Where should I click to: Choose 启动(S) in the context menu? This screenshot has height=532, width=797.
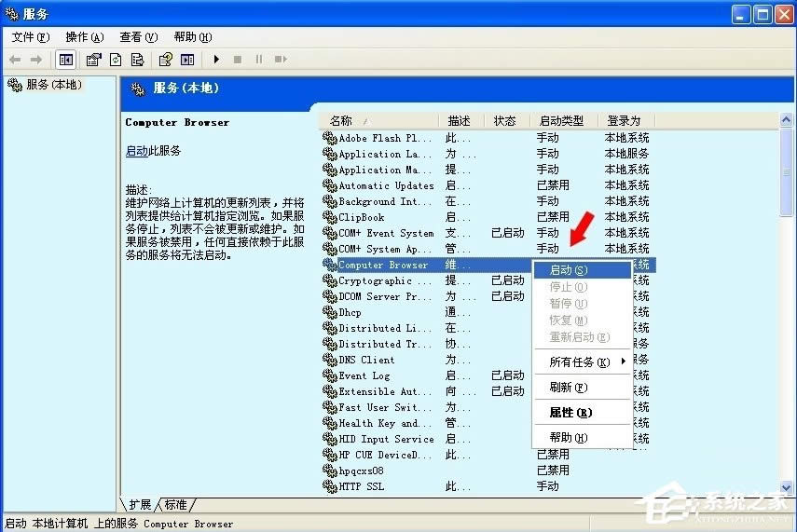(582, 270)
